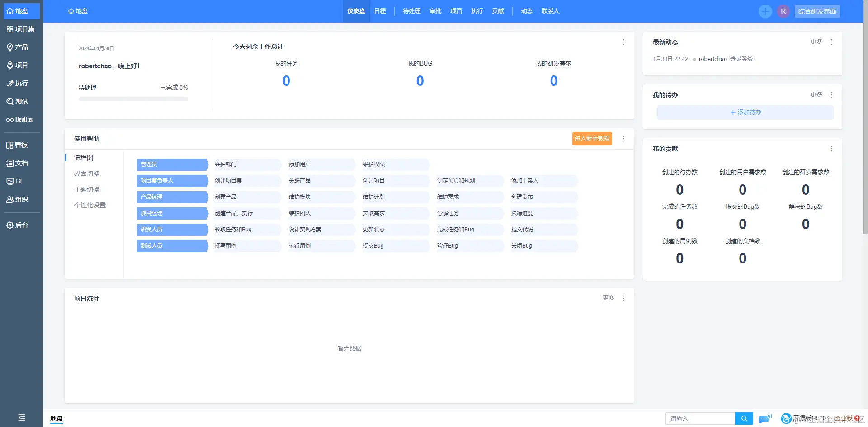
Task: Click the 我的任务 count
Action: tap(286, 81)
